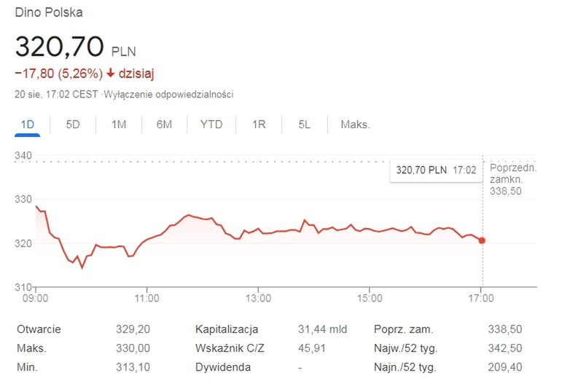This screenshot has height=392, width=562.
Task: Open the Wyłączenie odpowiedzialności disclaimer link
Action: click(x=169, y=95)
